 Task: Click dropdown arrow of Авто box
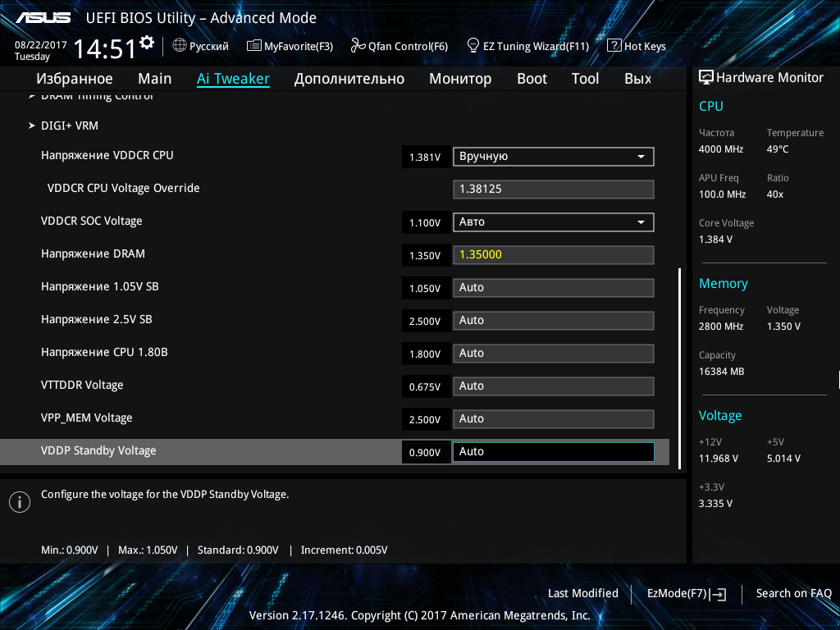point(641,221)
